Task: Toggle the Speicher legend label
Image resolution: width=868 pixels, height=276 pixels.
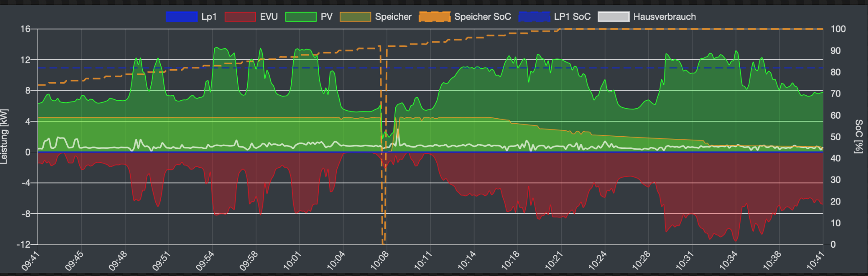Action: (393, 17)
